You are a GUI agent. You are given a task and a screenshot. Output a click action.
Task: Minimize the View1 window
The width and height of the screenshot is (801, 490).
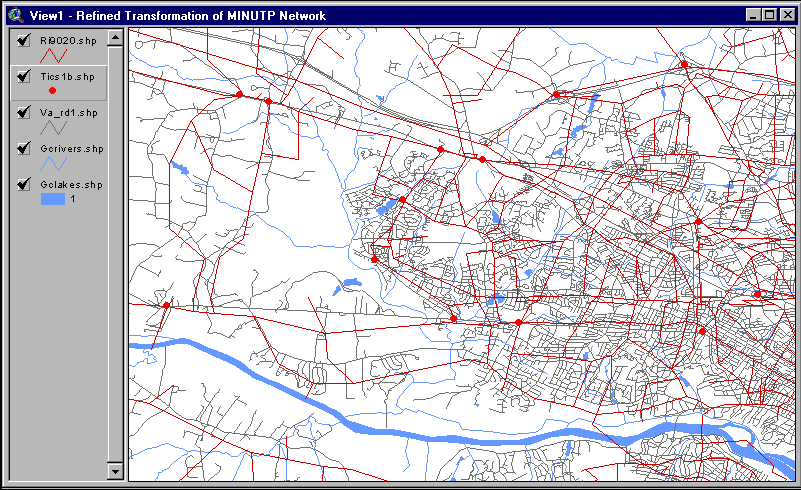pos(753,15)
